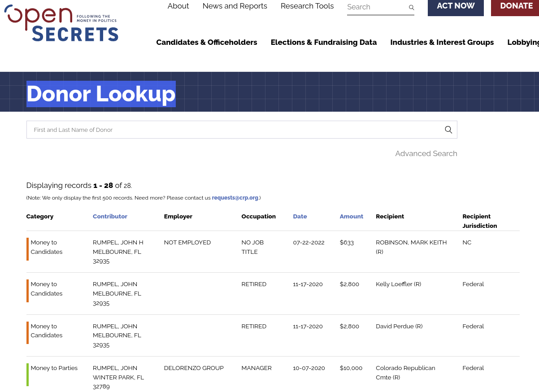Viewport: 539px width, 392px height.
Task: Click the $10,000 amount
Action: [x=351, y=368]
